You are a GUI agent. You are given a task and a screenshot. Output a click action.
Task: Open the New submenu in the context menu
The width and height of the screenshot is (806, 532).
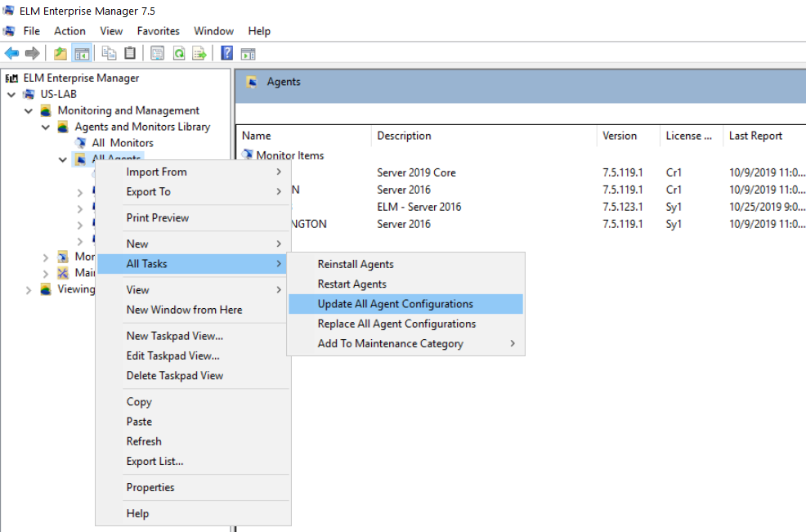pos(193,244)
